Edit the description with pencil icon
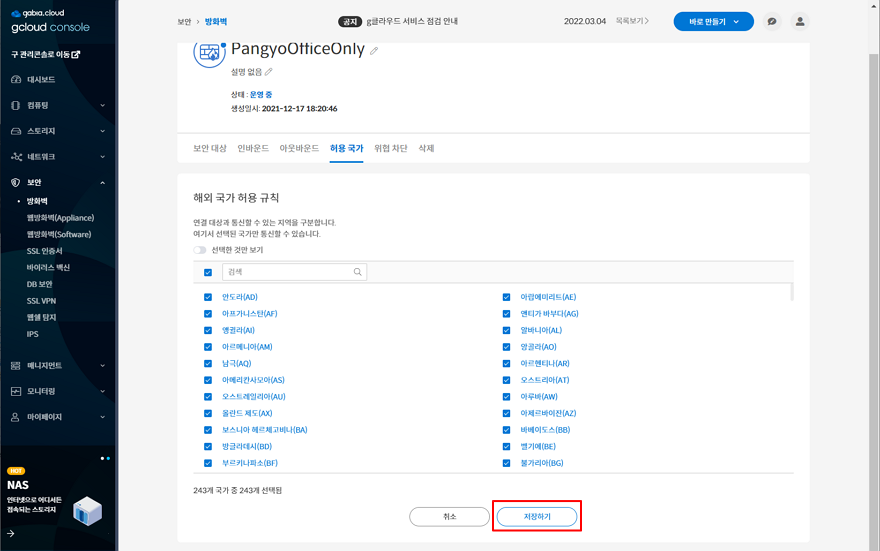The height and width of the screenshot is (551, 880). click(x=269, y=72)
